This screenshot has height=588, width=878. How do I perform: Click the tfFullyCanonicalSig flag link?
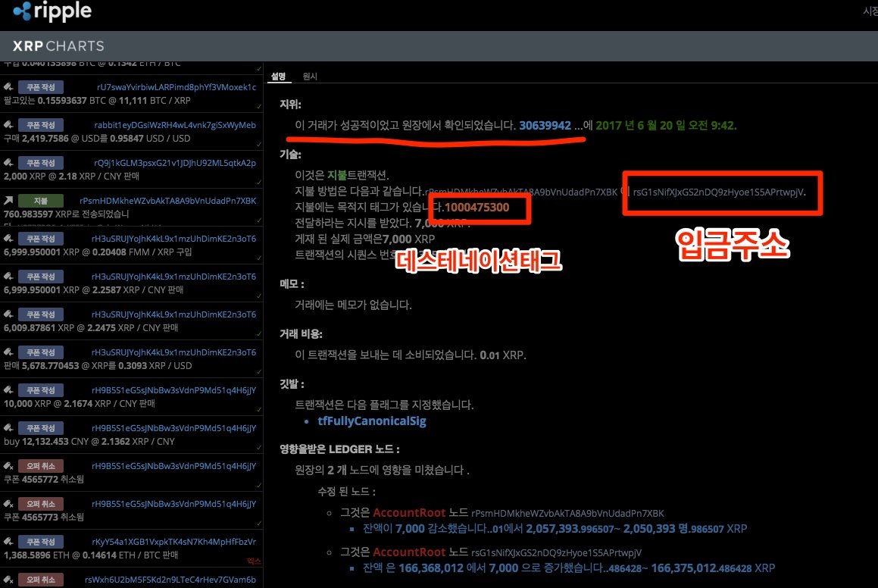pos(372,421)
